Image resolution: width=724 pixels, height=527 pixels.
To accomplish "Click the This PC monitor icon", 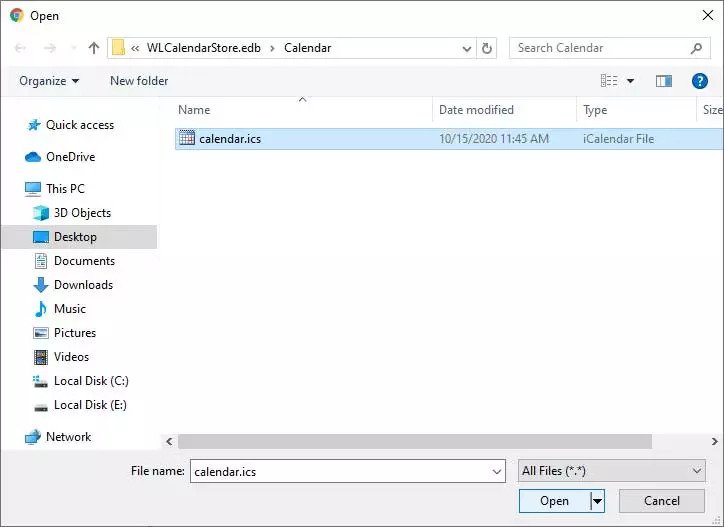I will (33, 189).
